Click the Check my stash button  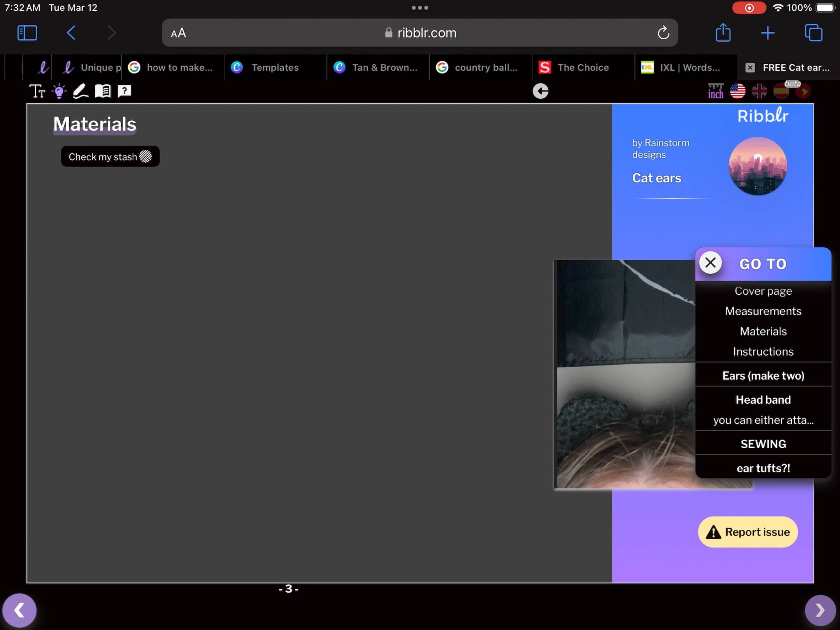tap(110, 156)
